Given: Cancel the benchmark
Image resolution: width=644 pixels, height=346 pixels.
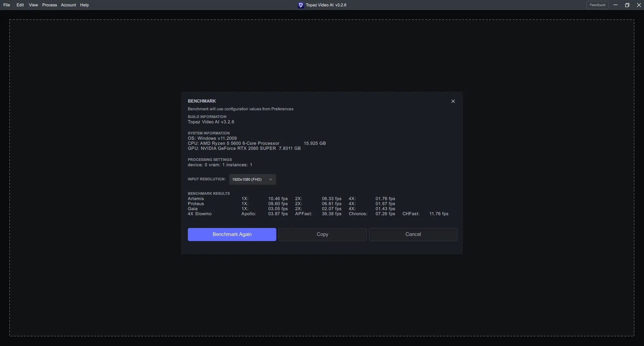Looking at the screenshot, I should (x=413, y=234).
